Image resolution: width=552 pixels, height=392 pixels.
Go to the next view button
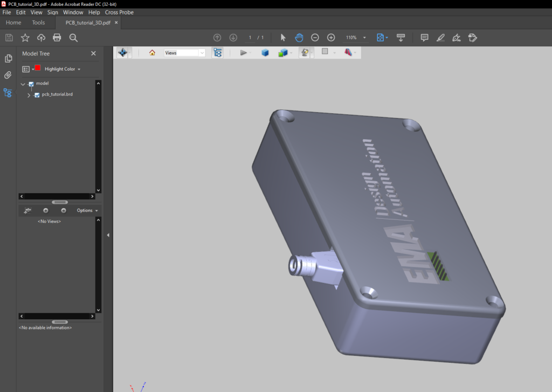(64, 211)
